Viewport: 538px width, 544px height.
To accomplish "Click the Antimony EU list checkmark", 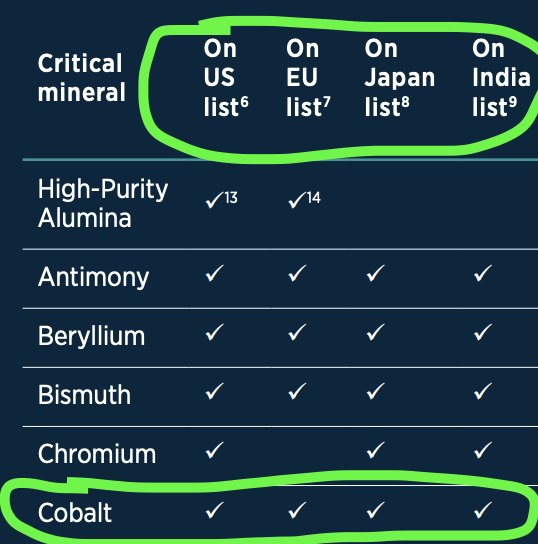I will coord(297,273).
